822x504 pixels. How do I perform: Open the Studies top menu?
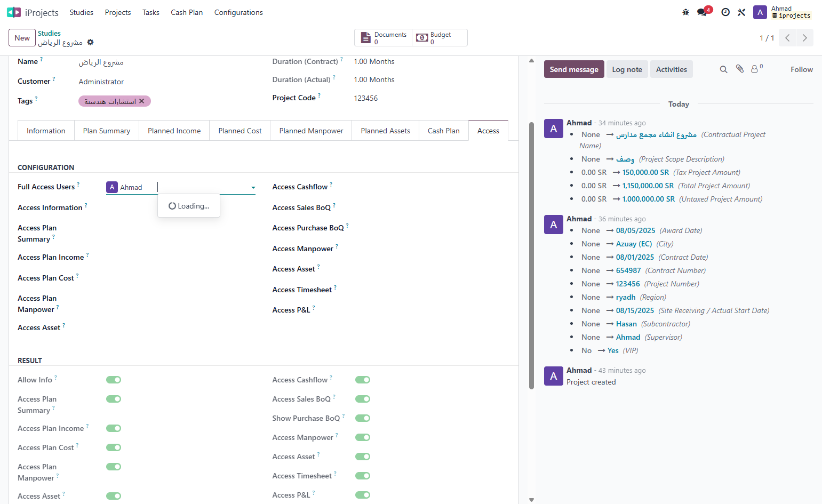click(82, 12)
